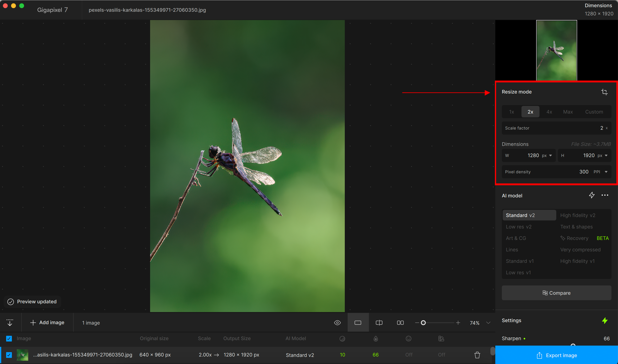Screen dimensions: 618x364
Task: Click the Export image button
Action: coord(556,355)
